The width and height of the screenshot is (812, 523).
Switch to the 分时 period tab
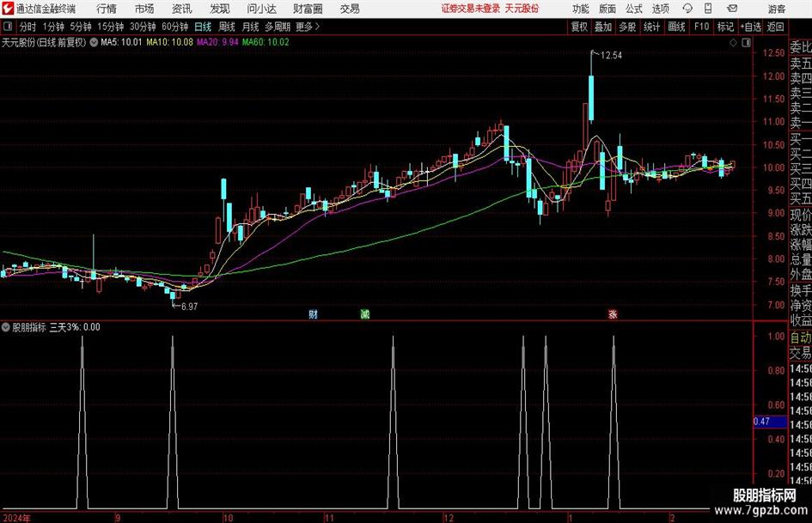27,27
